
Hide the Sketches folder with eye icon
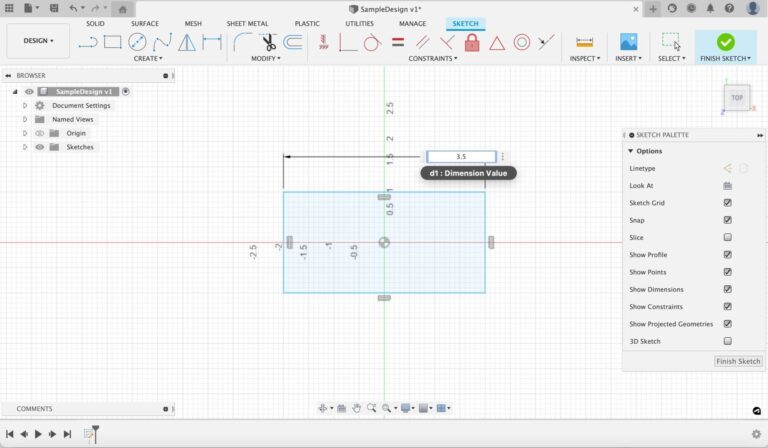(40, 147)
